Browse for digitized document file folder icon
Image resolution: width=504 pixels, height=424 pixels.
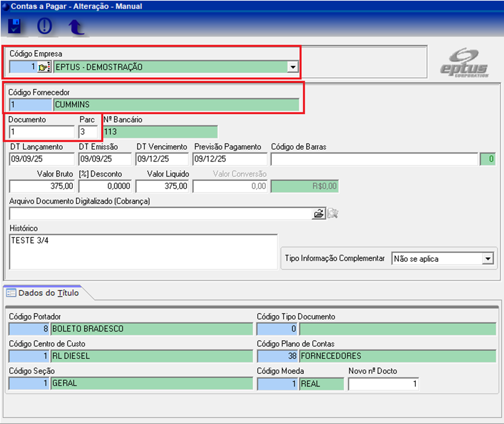[x=319, y=213]
